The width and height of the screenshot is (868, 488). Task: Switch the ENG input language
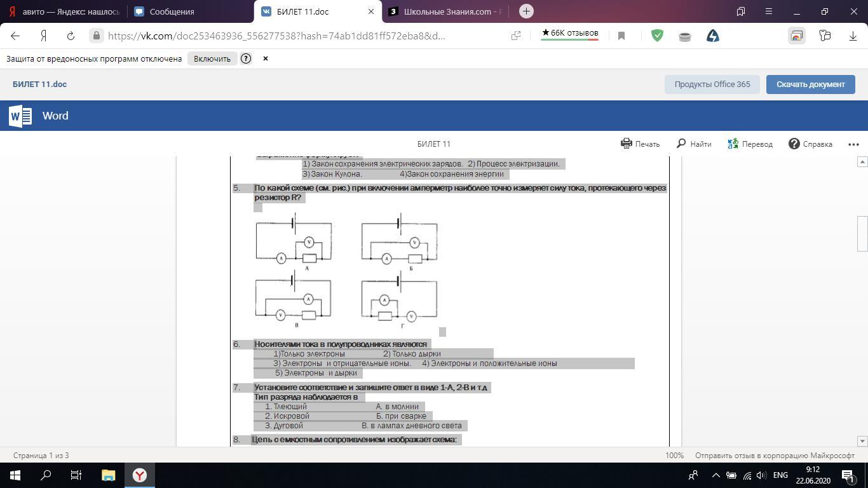(780, 475)
